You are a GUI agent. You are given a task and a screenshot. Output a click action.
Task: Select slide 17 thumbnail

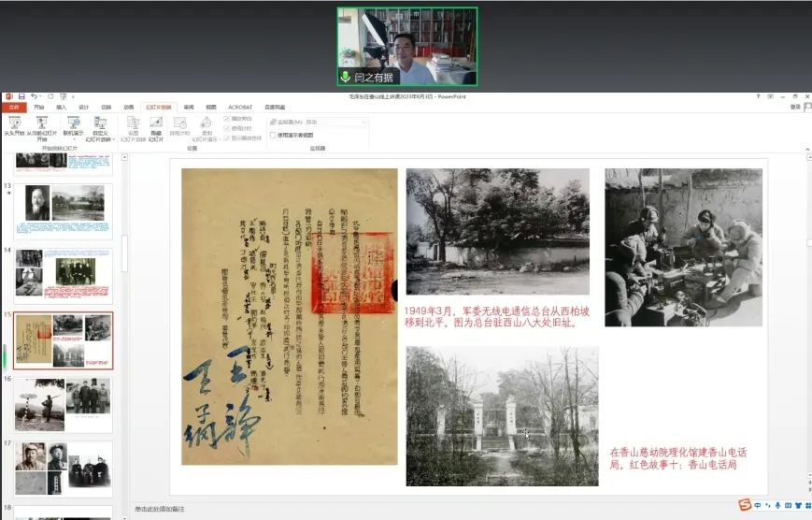click(64, 469)
